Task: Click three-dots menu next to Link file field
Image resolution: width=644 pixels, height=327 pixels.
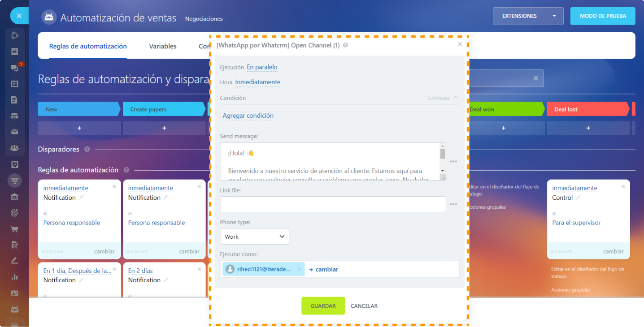Action: pyautogui.click(x=453, y=204)
